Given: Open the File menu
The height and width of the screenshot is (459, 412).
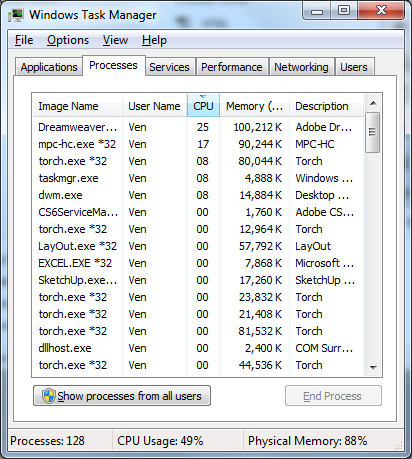Looking at the screenshot, I should tap(24, 40).
